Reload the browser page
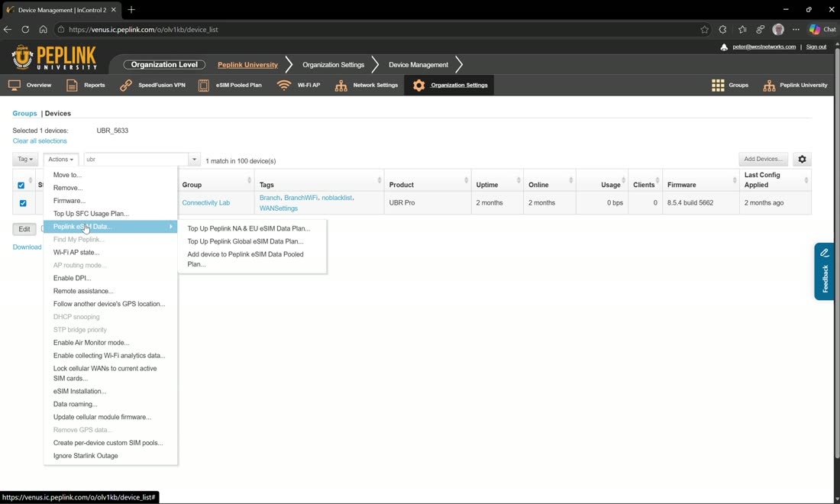This screenshot has width=840, height=504. pyautogui.click(x=25, y=30)
